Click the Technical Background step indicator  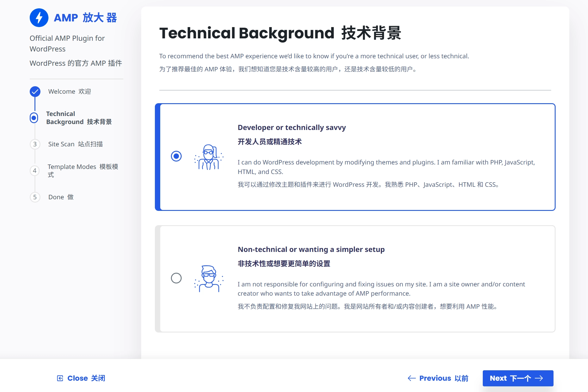(x=34, y=118)
